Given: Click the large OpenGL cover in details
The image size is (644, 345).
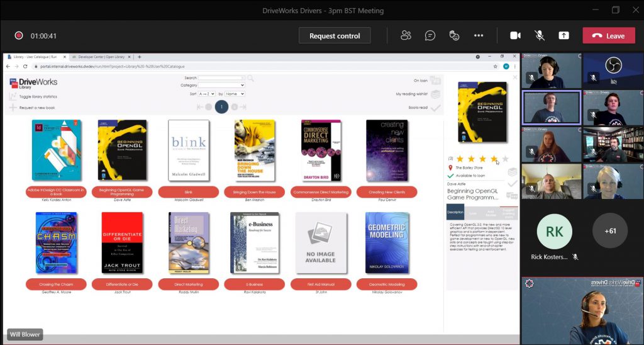Looking at the screenshot, I should [x=482, y=112].
